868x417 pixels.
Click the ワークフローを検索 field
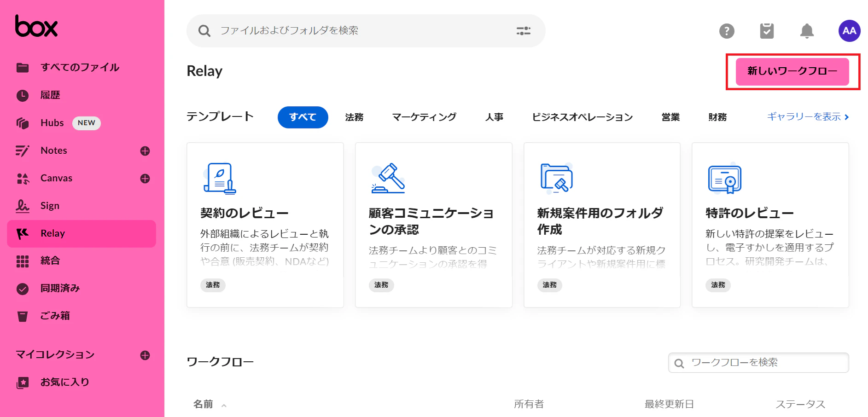758,363
